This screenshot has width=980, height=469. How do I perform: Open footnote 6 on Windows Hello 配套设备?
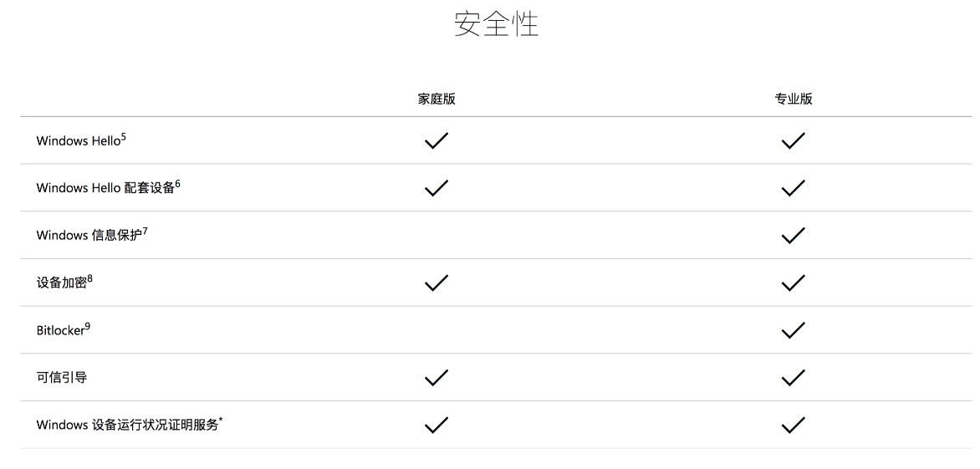tap(177, 184)
